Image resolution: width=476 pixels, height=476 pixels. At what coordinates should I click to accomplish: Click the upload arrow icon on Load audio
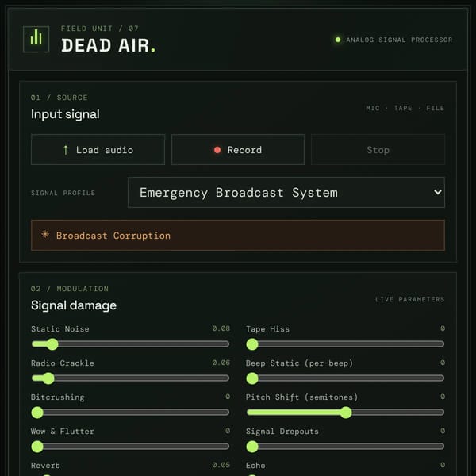[x=66, y=150]
